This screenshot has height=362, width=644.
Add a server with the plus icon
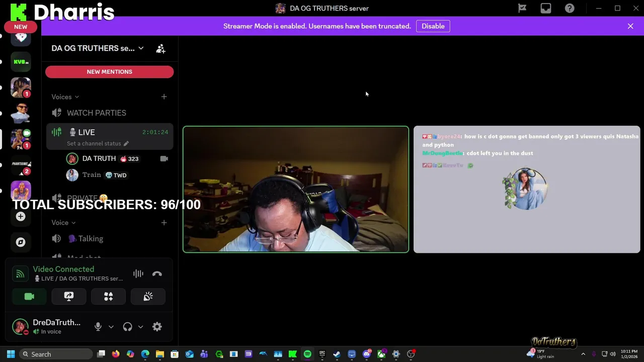point(21,216)
